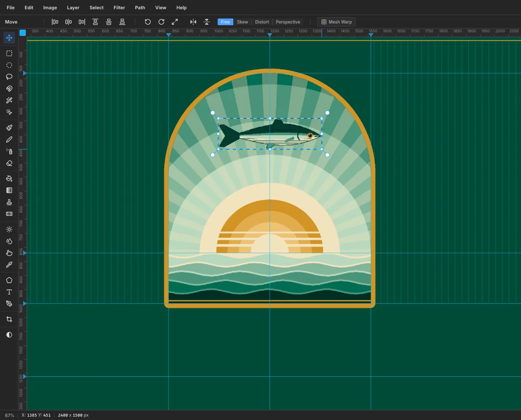The height and width of the screenshot is (420, 521).
Task: Activate the Pen path tool
Action: pos(9,304)
